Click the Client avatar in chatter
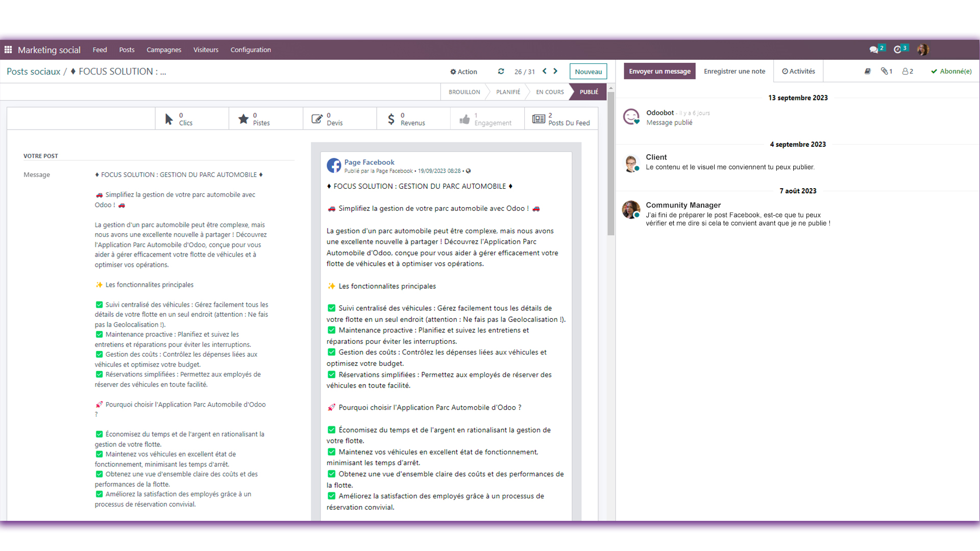 pos(631,164)
